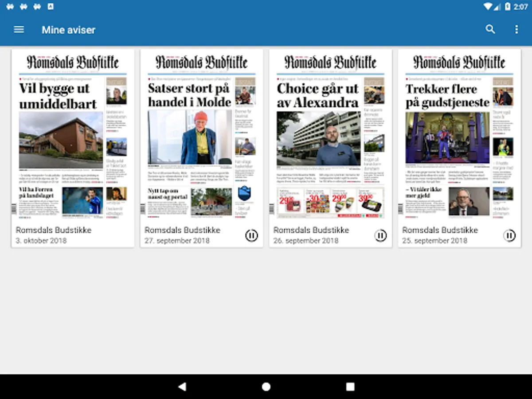
Task: Select the '27. september 2018' date text
Action: click(177, 241)
